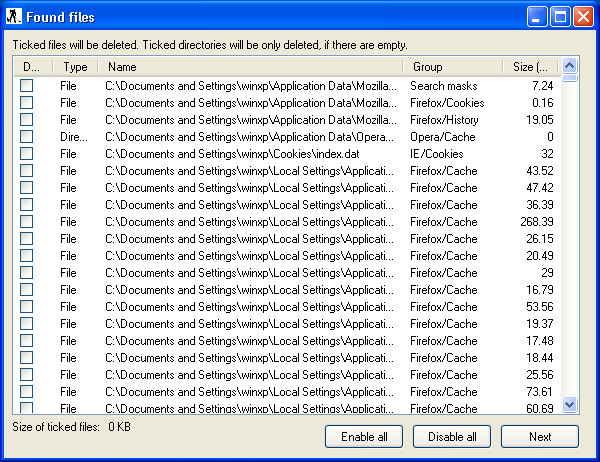Select the Cookies\index.dat file path
This screenshot has width=600, height=462.
click(x=232, y=154)
